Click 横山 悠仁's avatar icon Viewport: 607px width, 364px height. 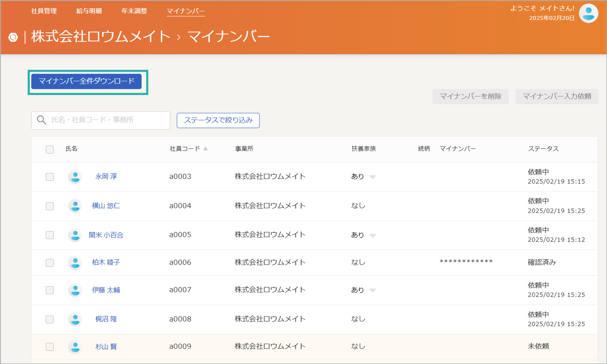(75, 206)
